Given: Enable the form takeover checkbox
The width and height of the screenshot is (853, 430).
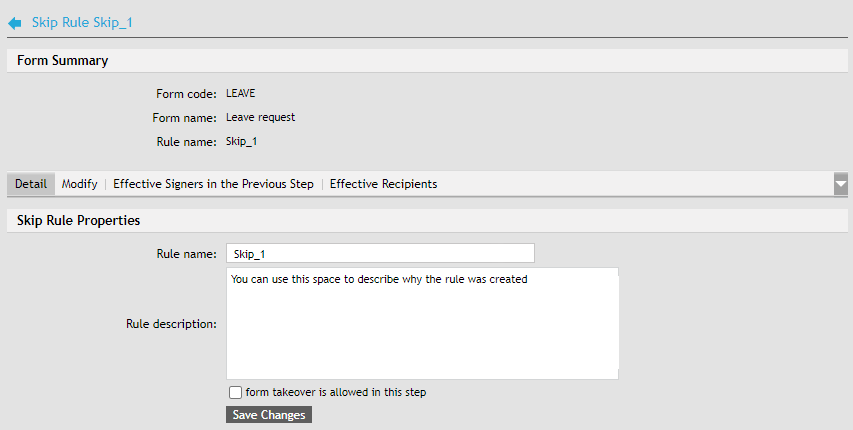Looking at the screenshot, I should coord(235,393).
